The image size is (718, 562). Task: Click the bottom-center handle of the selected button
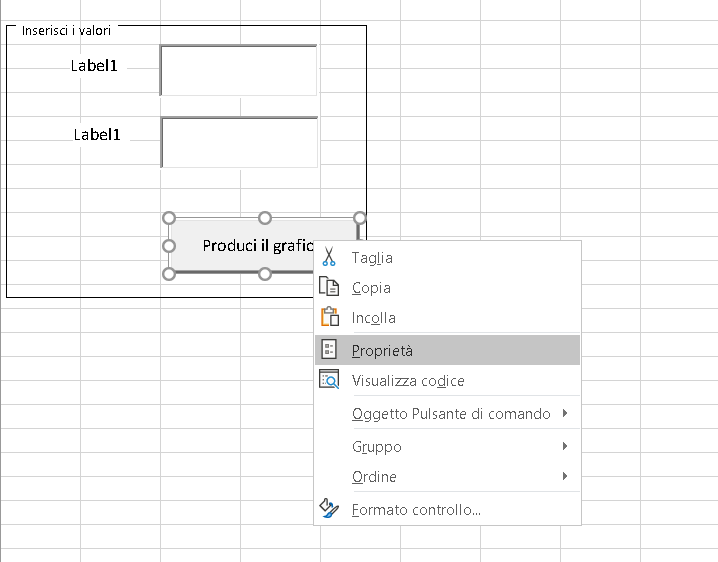click(265, 274)
